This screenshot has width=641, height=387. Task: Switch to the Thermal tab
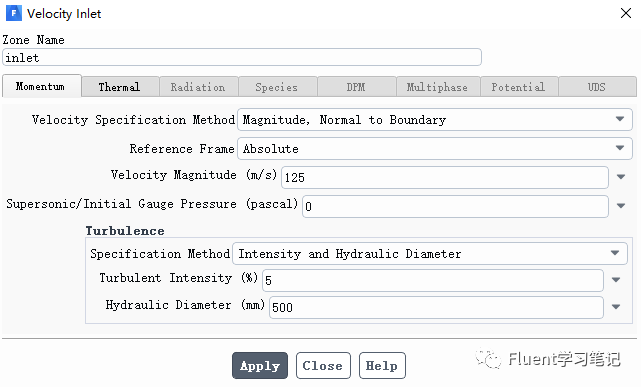[x=120, y=87]
